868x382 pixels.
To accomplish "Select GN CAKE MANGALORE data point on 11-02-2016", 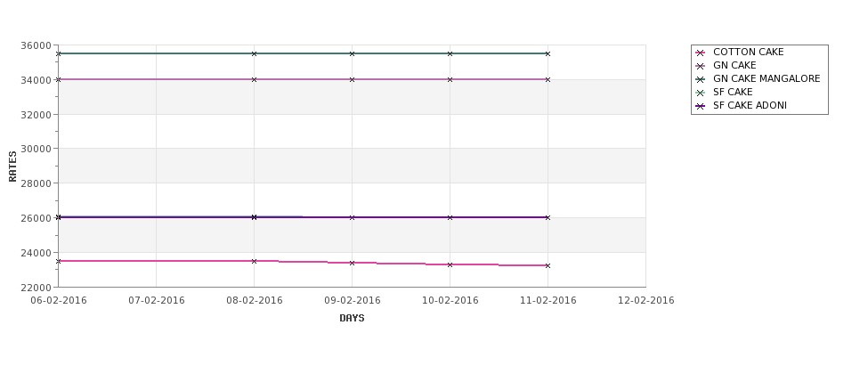I will tap(548, 53).
